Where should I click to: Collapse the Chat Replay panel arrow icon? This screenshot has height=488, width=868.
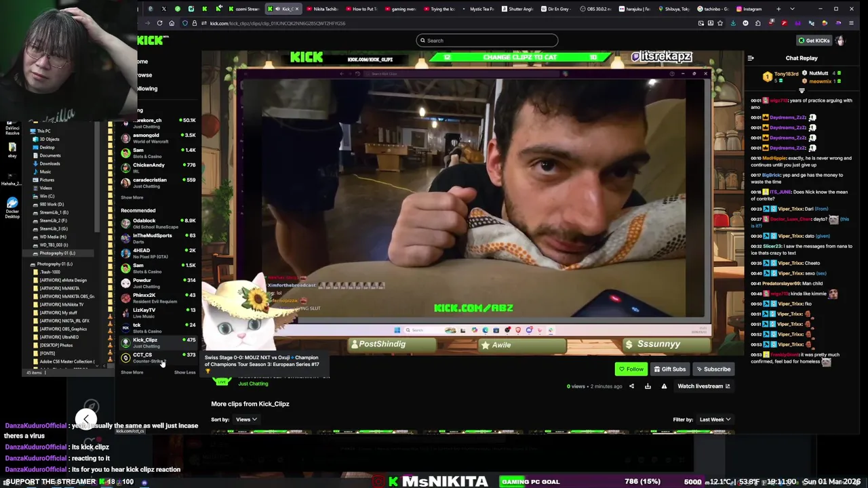pos(751,58)
